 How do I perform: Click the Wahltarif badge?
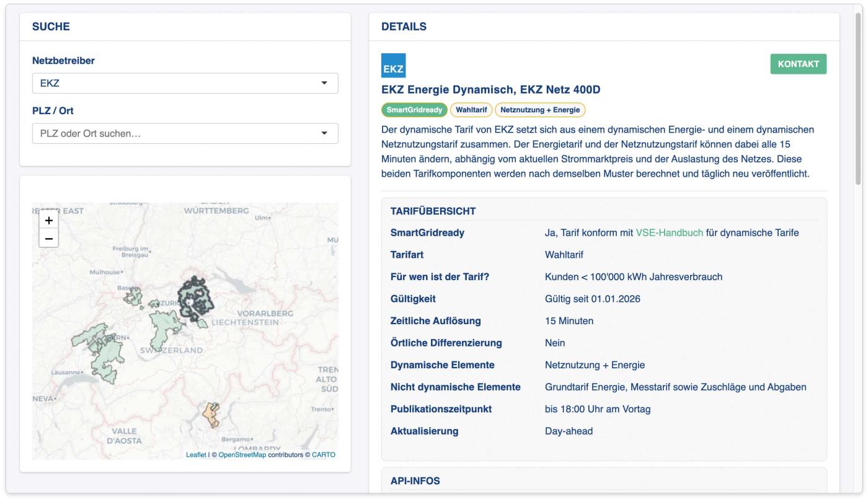click(471, 110)
